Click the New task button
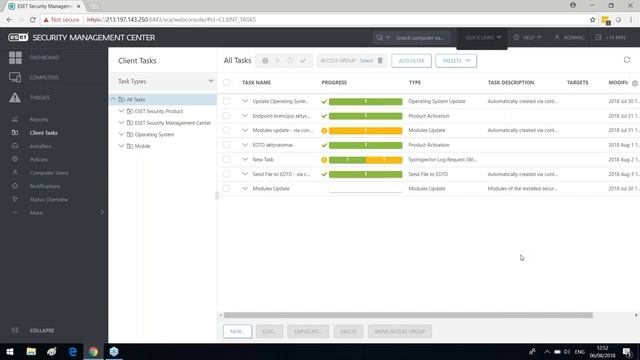 pos(237,331)
